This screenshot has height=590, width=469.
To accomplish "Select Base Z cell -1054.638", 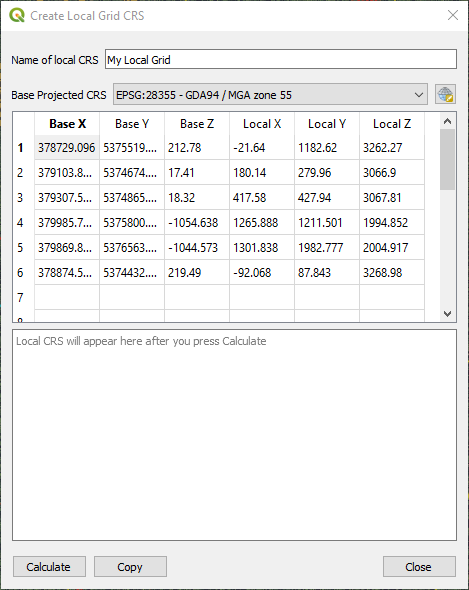I will (x=197, y=222).
